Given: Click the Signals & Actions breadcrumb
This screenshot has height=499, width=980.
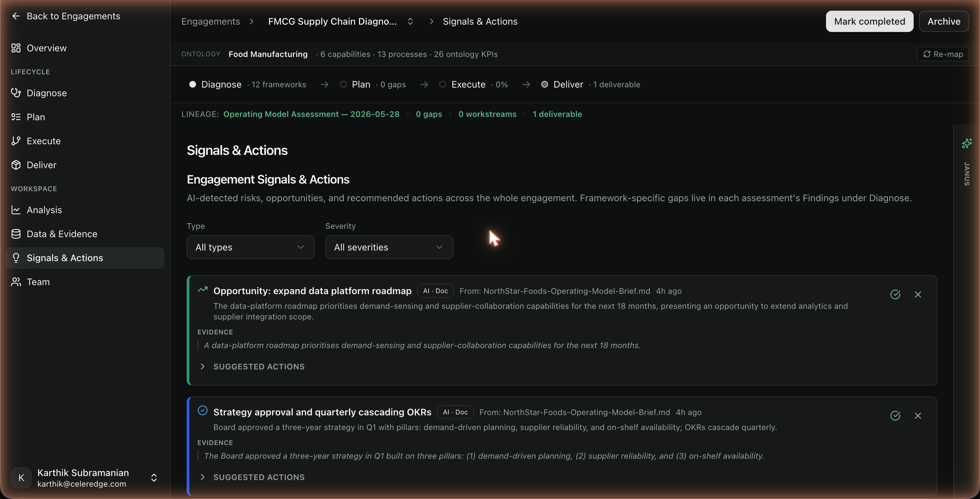Looking at the screenshot, I should pyautogui.click(x=480, y=22).
